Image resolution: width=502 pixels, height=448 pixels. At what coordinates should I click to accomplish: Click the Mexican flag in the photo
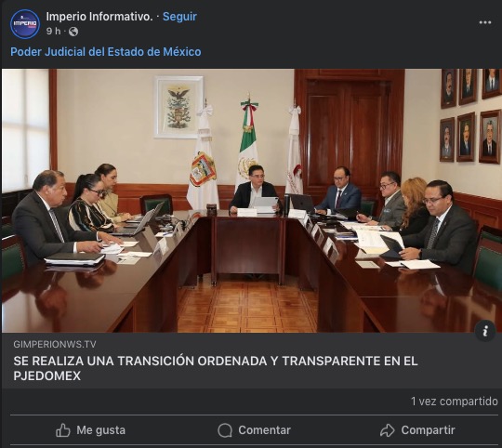point(248,143)
